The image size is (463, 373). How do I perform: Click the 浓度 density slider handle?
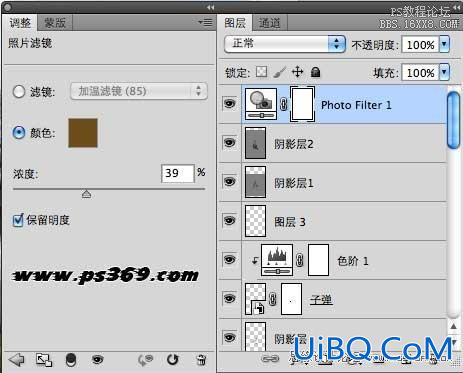pyautogui.click(x=87, y=194)
